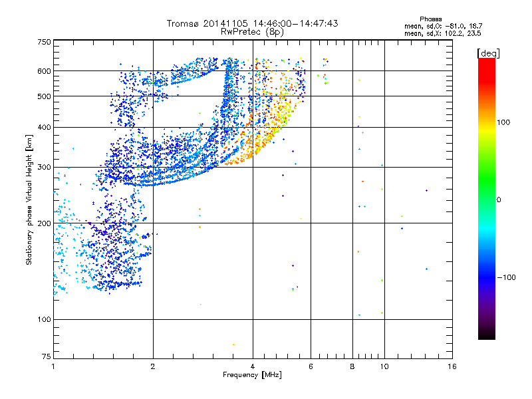This screenshot has width=532, height=399.
Task: Click the 'mean, sd,X: 102.2, 23.5' statistics line
Action: point(442,33)
